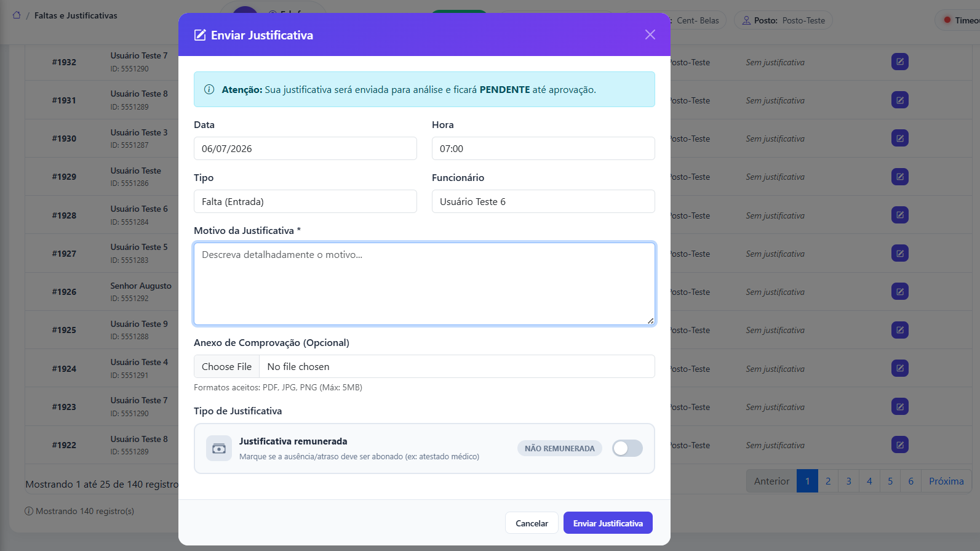Image resolution: width=980 pixels, height=551 pixels.
Task: Open justification edit icon for row #1931
Action: coord(900,100)
